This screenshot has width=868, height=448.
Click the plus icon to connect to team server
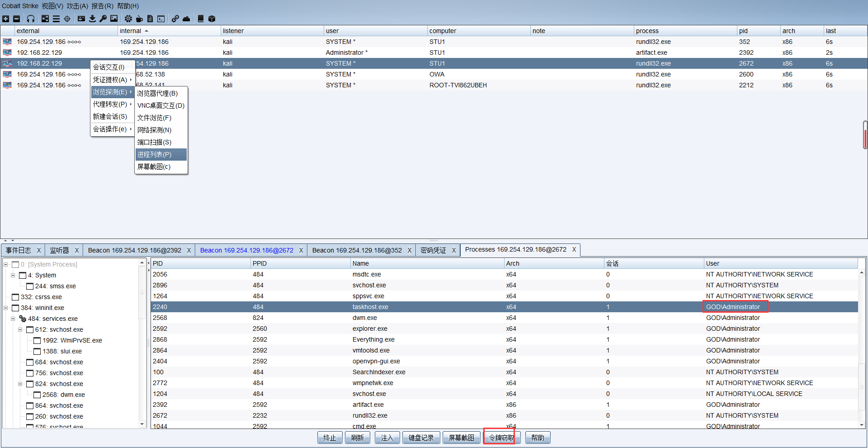coord(5,19)
